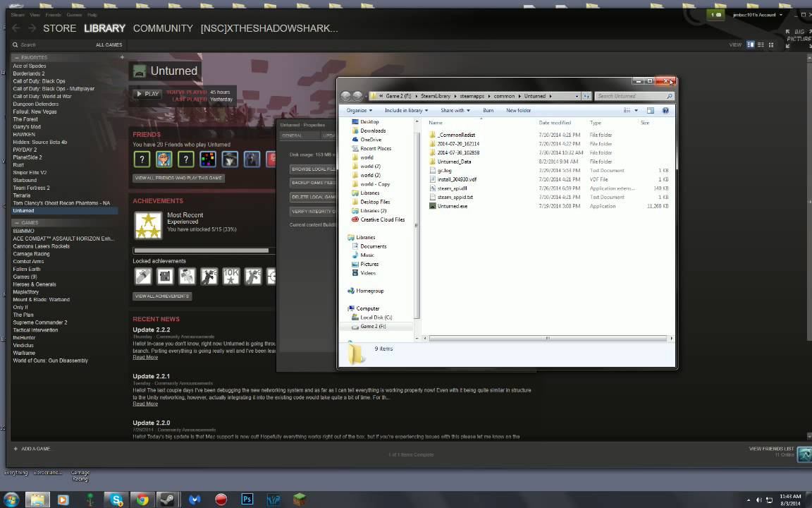Click Burn in Explorer toolbar
The image size is (812, 508).
[488, 110]
